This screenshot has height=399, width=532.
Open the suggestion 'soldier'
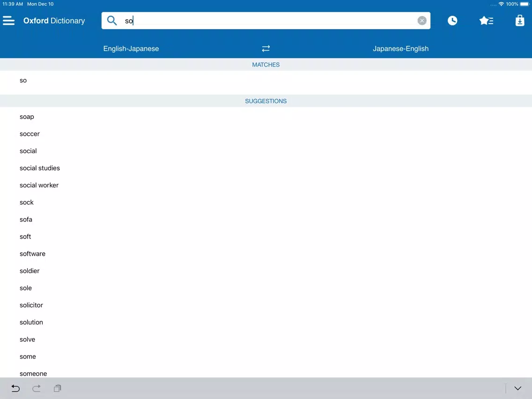tap(266, 271)
